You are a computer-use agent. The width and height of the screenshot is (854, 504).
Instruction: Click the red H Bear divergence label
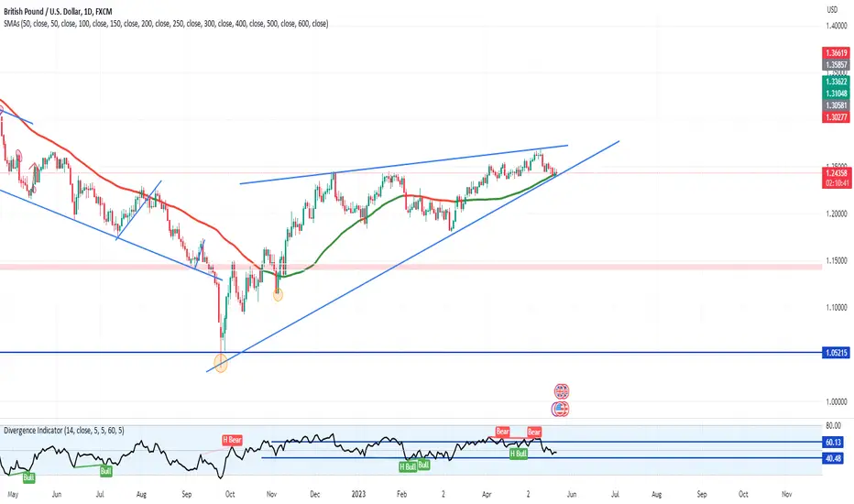(232, 440)
